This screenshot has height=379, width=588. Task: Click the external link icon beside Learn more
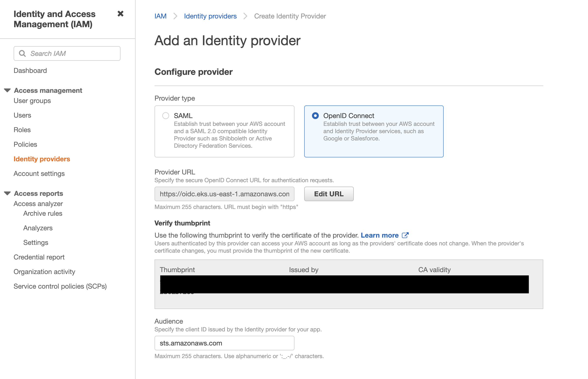tap(405, 235)
